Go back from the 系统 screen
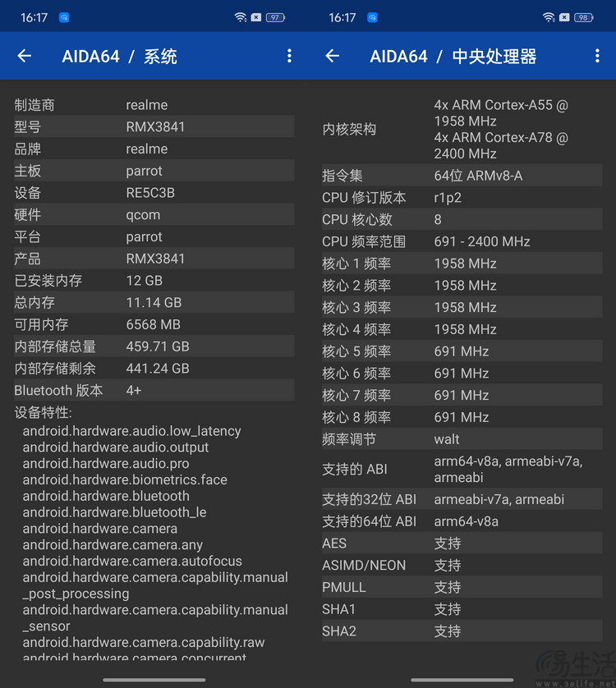This screenshot has height=688, width=616. tap(25, 56)
